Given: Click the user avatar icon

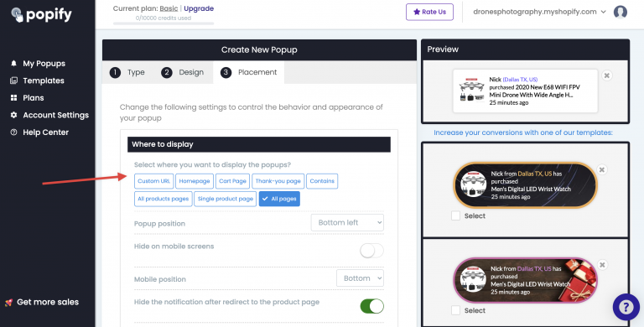Looking at the screenshot, I should [621, 12].
